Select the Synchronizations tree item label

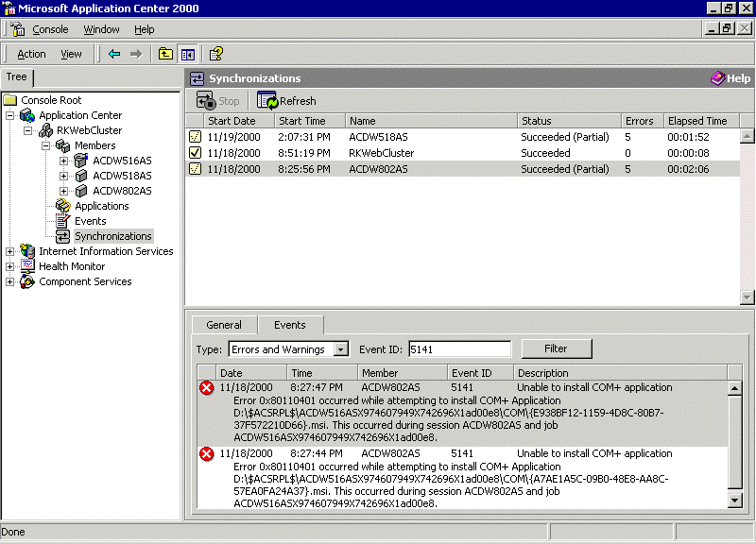click(113, 236)
